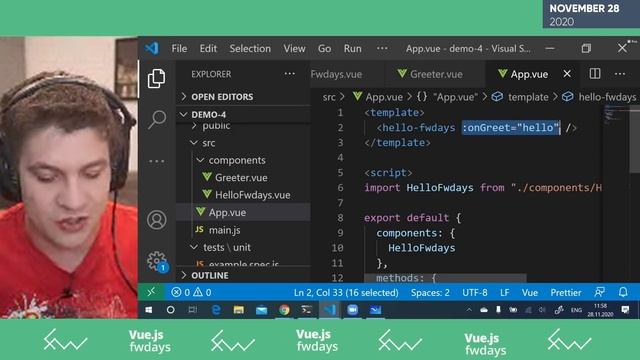Screen dimensions: 640x360
Task: Open Windows Start menu
Action: [x=149, y=310]
